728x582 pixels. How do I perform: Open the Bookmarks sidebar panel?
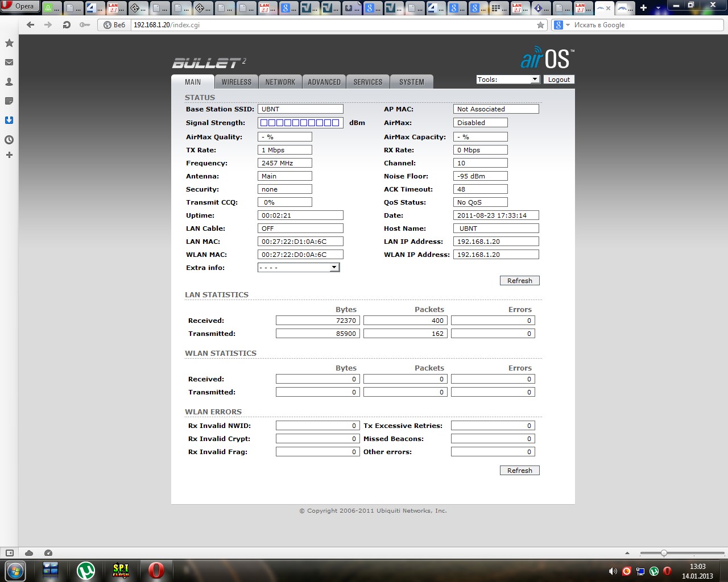(9, 43)
